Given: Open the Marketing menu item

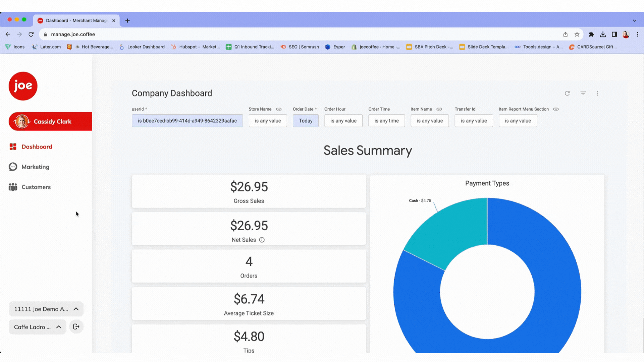Looking at the screenshot, I should pos(30,167).
